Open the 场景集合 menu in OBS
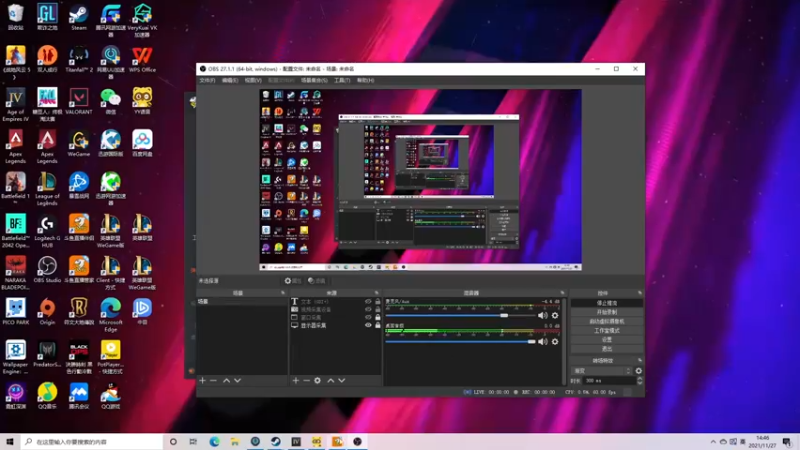The image size is (800, 450). [x=314, y=81]
